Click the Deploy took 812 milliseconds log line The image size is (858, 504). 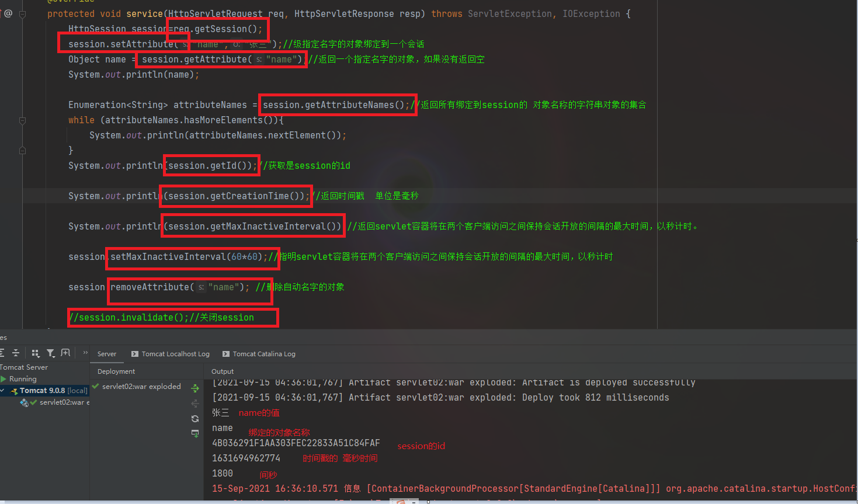pyautogui.click(x=440, y=398)
